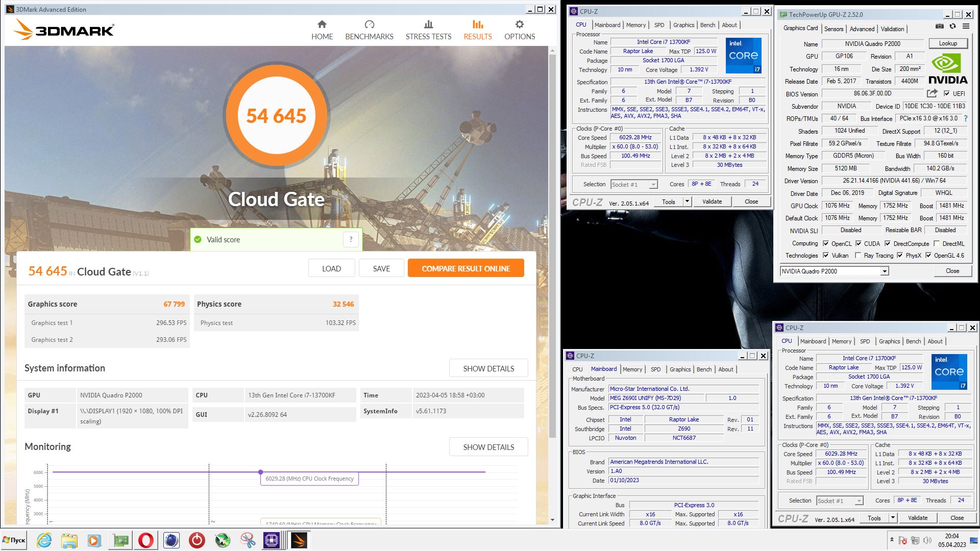980x551 pixels.
Task: Switch to GPU-Z taskbar button
Action: click(120, 540)
